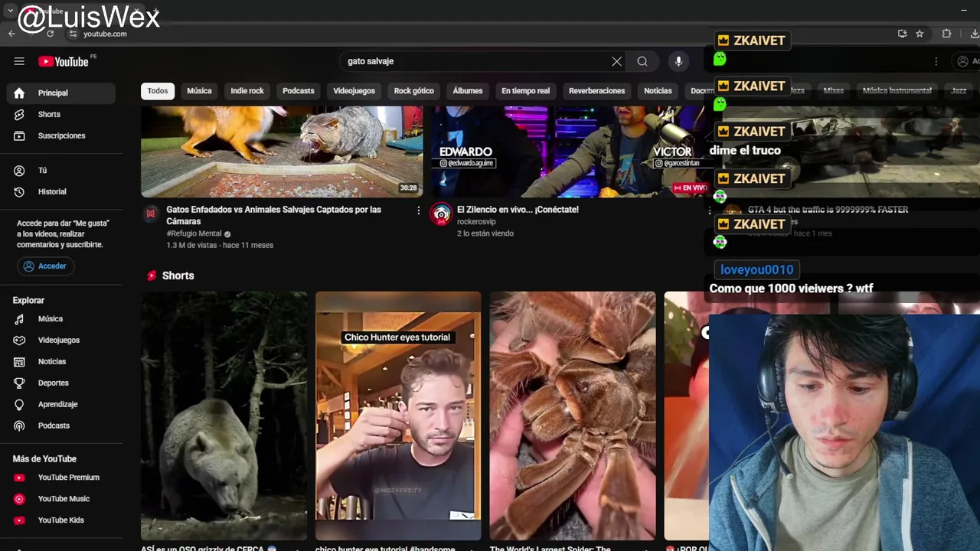Open Podcasts under Explorar in sidebar
The width and height of the screenshot is (980, 551).
coord(61,426)
